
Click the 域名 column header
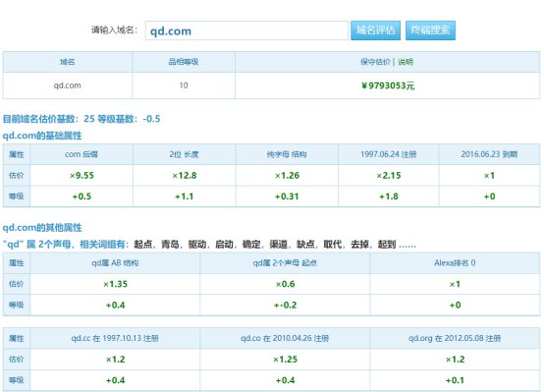coord(68,62)
